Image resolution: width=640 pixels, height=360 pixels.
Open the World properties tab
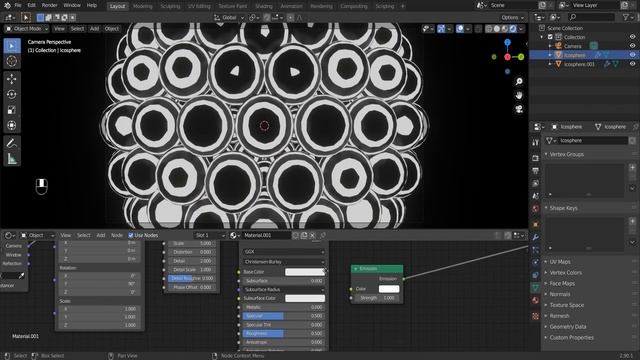click(x=536, y=209)
